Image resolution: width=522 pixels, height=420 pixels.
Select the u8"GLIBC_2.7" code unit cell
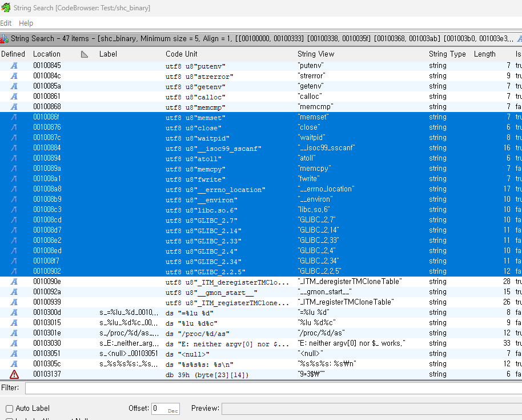[202, 221]
